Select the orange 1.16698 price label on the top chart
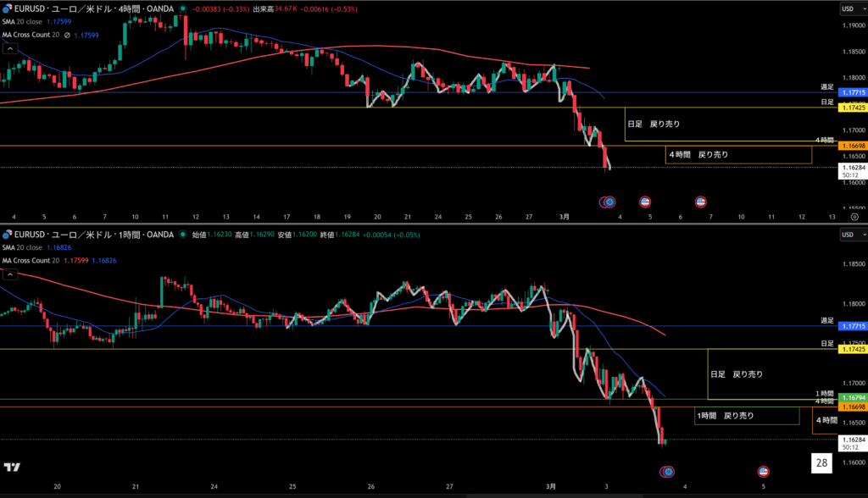This screenshot has height=498, width=868. click(x=852, y=146)
